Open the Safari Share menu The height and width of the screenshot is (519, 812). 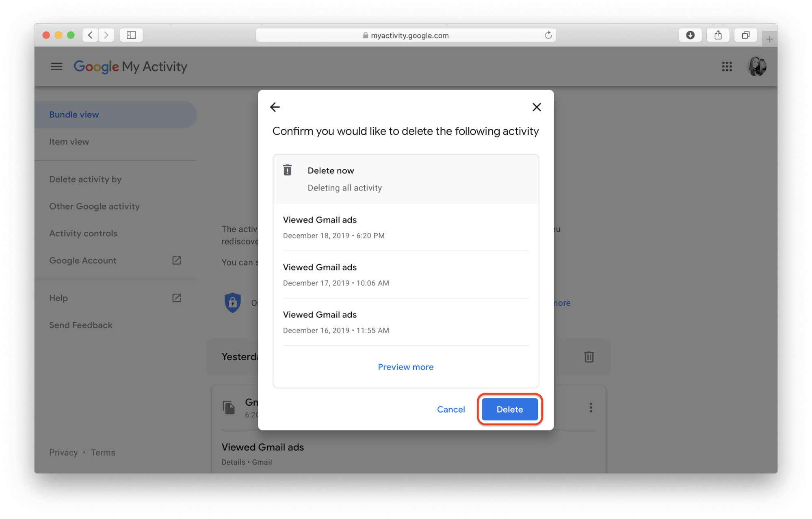point(718,35)
